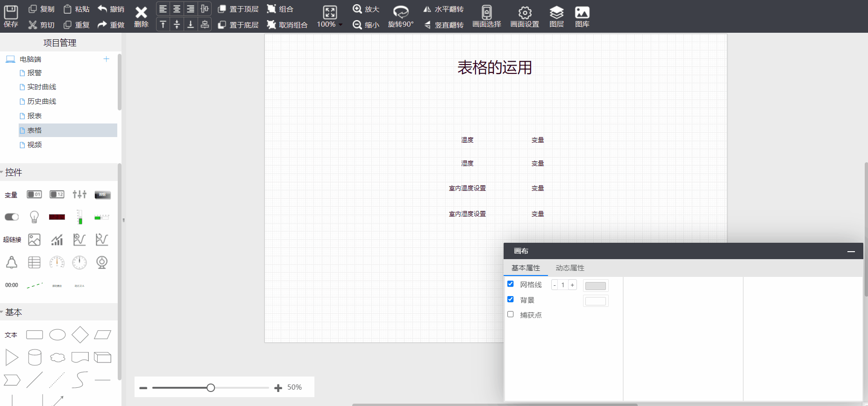Select the light bulb control

pyautogui.click(x=34, y=217)
